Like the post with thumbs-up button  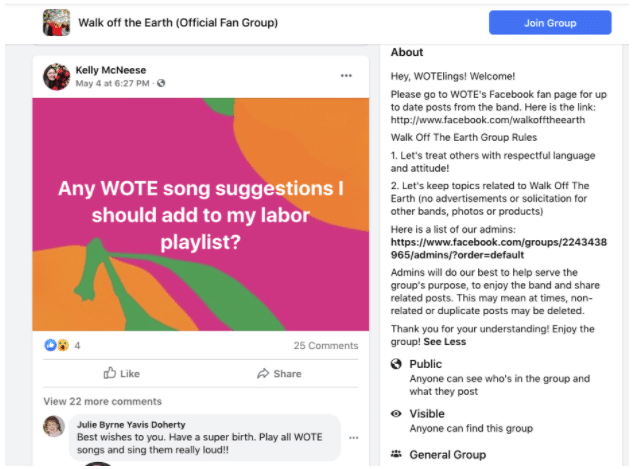click(x=121, y=374)
